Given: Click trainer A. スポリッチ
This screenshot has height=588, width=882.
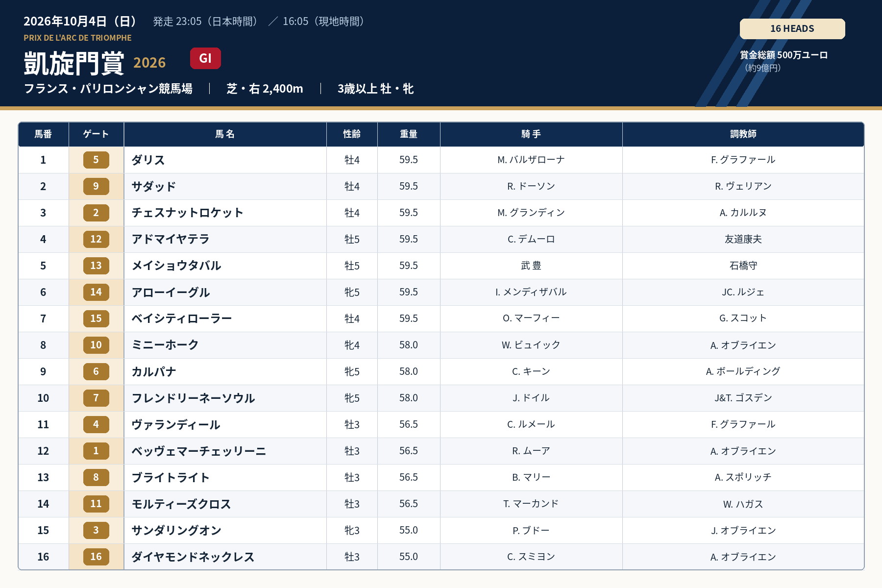Looking at the screenshot, I should (743, 477).
